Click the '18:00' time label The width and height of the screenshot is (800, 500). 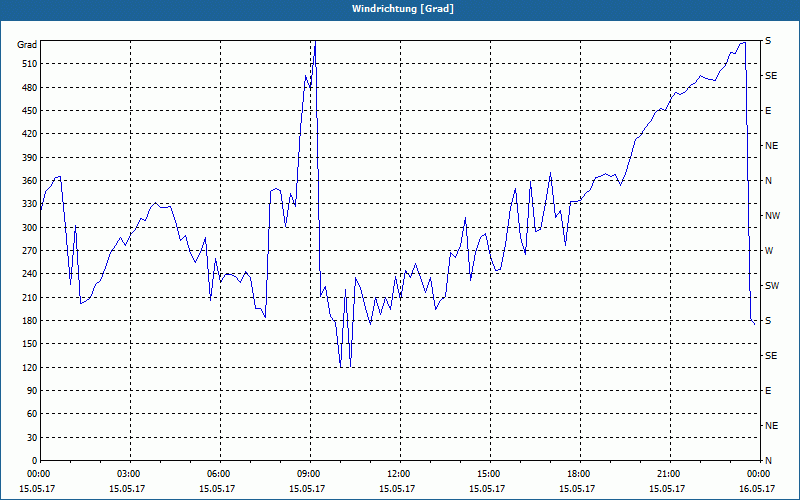[578, 474]
